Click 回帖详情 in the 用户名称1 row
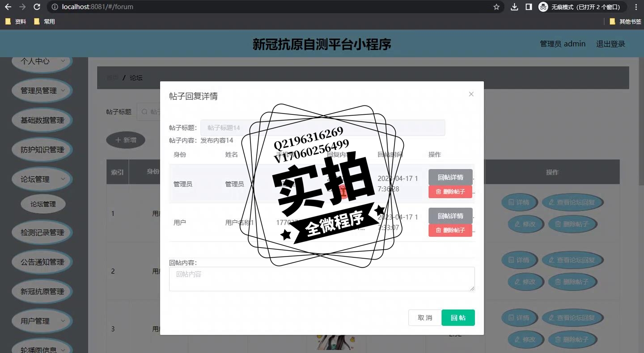Screen dimensions: 644x353 pos(450,216)
